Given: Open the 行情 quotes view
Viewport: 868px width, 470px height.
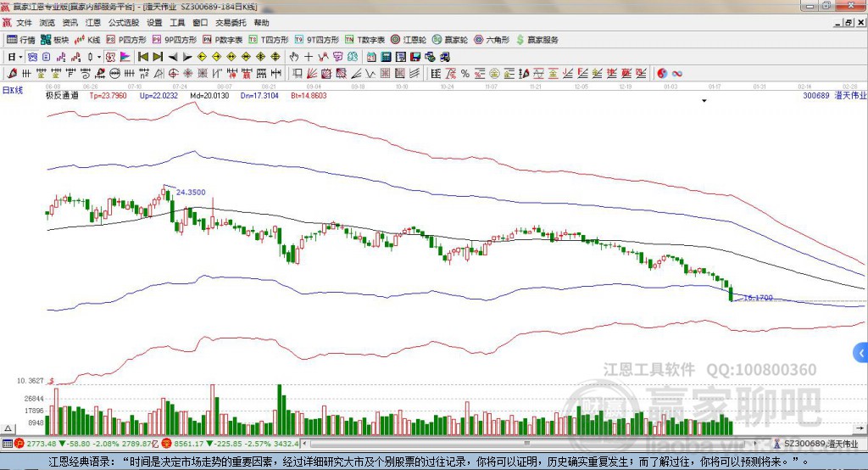Looking at the screenshot, I should tap(20, 39).
